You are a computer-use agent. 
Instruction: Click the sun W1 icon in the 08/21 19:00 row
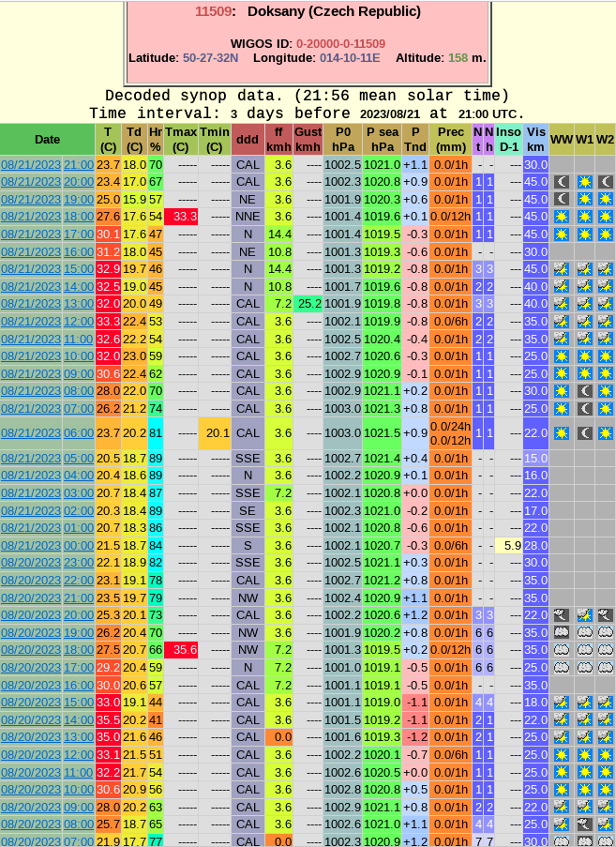[584, 199]
